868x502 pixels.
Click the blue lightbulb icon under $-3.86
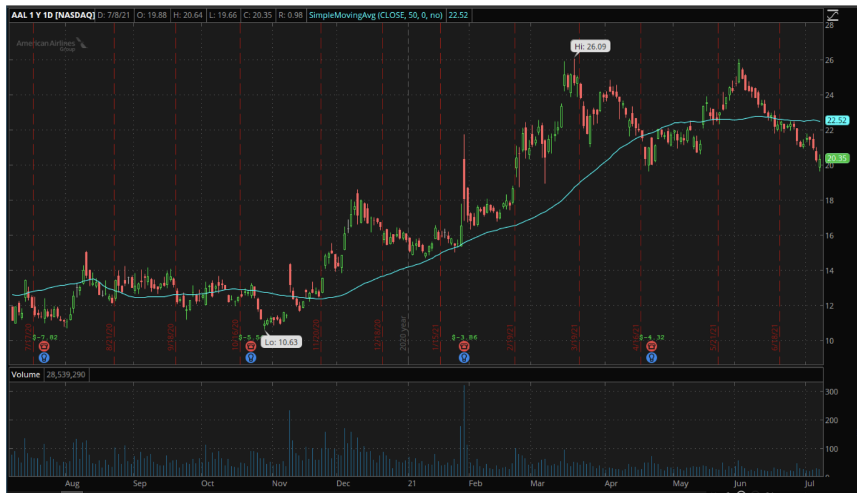(464, 358)
